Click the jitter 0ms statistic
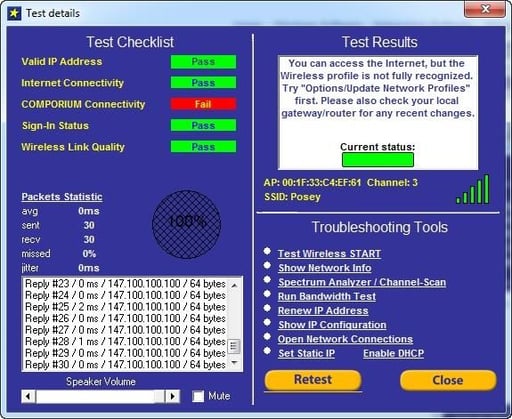512x419 pixels. [61, 268]
